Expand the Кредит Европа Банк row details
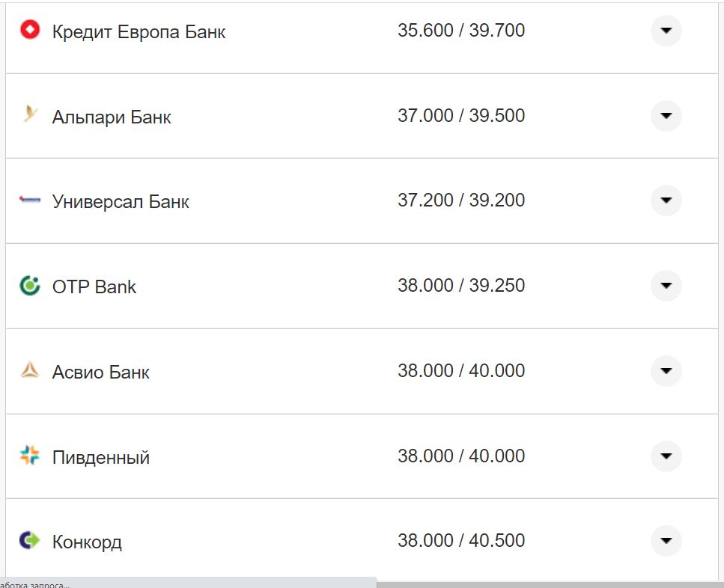The width and height of the screenshot is (724, 588). [666, 31]
